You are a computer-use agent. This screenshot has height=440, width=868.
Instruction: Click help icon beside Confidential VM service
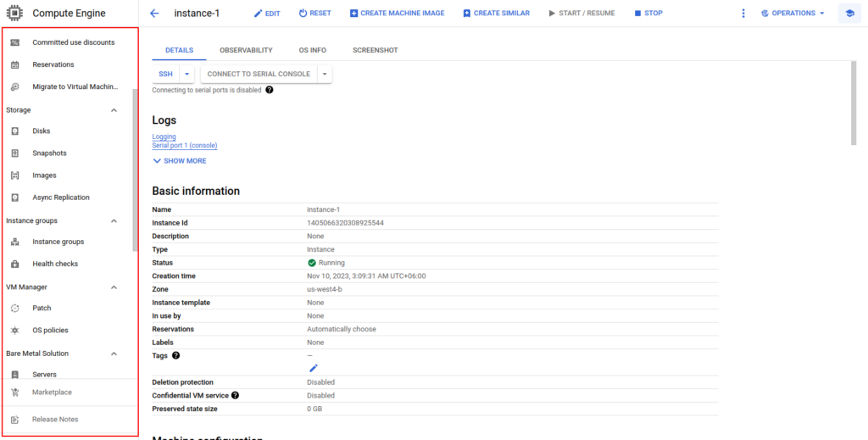(236, 395)
